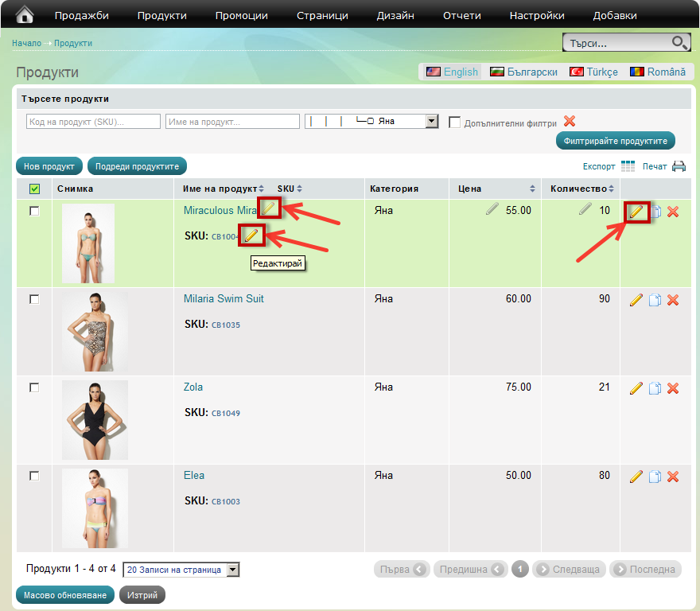Toggle the select-all checkbox in table header
Screen dimensions: 700x611
click(34, 189)
